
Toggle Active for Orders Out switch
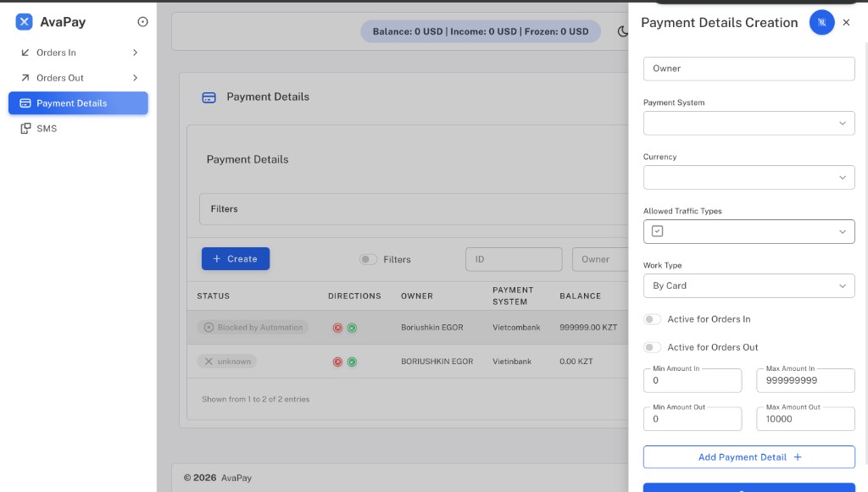(x=652, y=347)
